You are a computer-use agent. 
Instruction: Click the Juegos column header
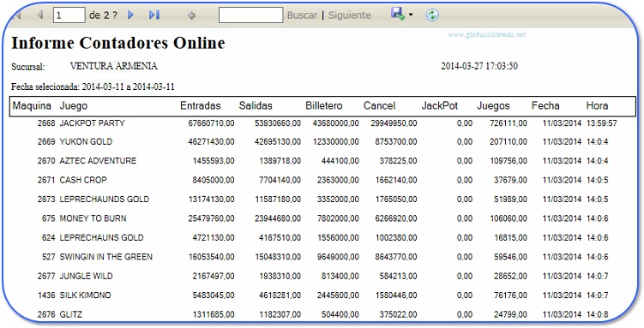point(493,106)
